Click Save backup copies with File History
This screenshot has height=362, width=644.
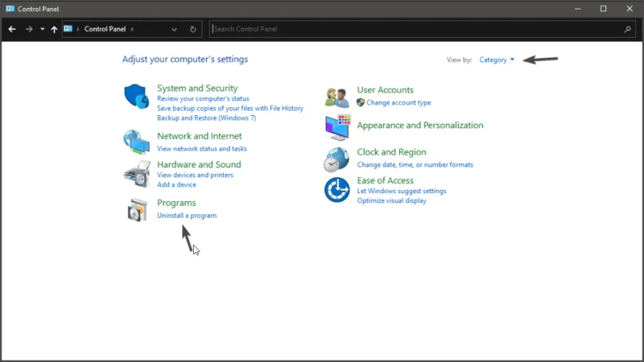230,109
